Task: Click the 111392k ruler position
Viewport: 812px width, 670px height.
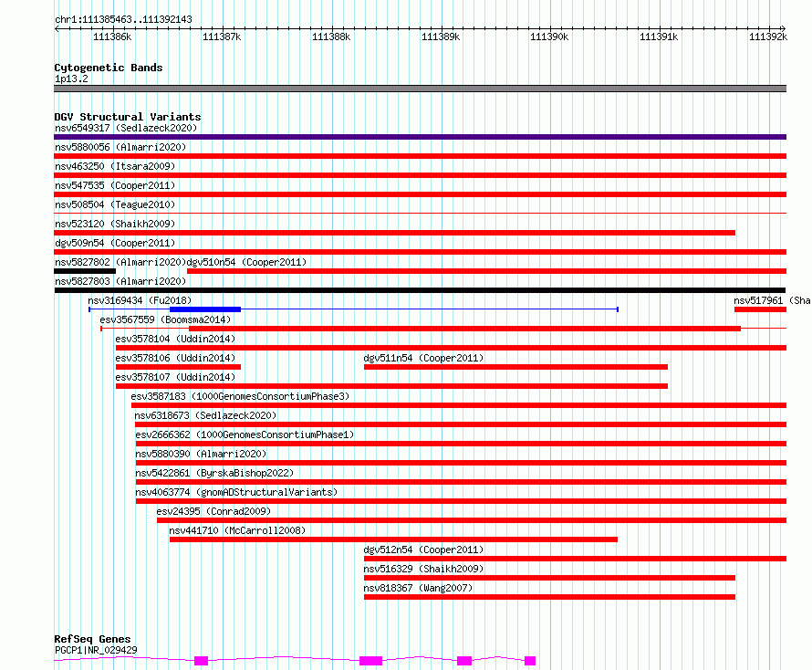Action: [768, 37]
